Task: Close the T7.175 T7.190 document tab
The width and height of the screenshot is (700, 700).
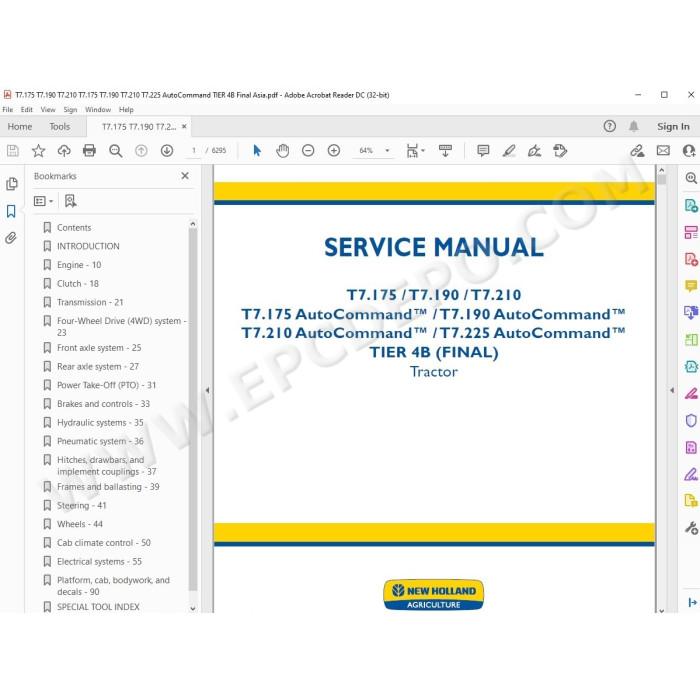Action: (x=184, y=126)
